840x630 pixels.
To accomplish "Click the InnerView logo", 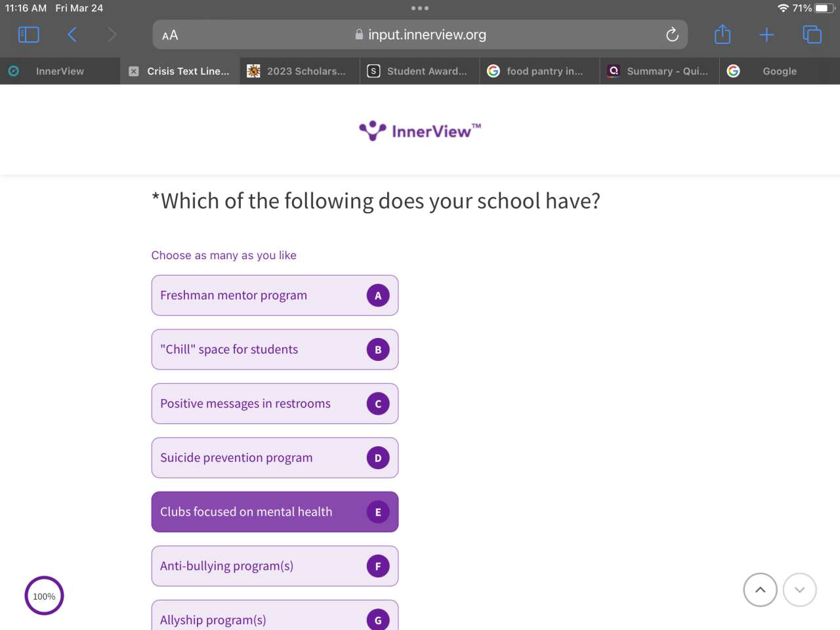I will click(420, 131).
